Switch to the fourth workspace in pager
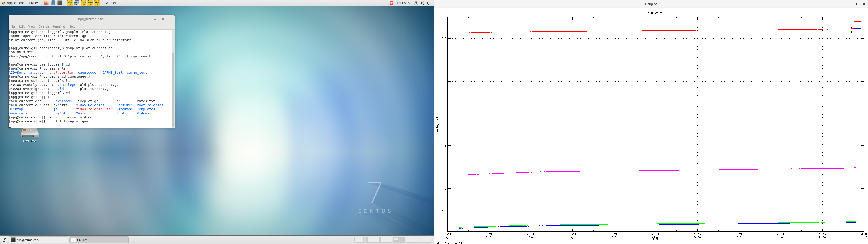Image resolution: width=868 pixels, height=244 pixels. pos(399,240)
